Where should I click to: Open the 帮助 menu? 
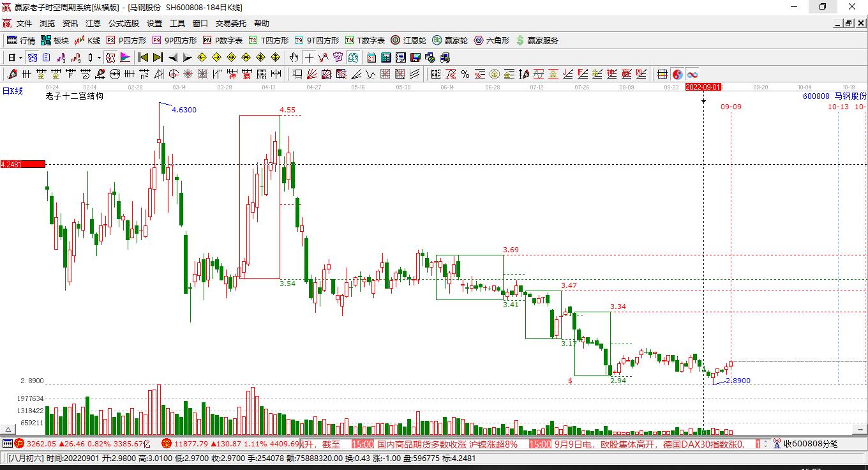point(262,23)
